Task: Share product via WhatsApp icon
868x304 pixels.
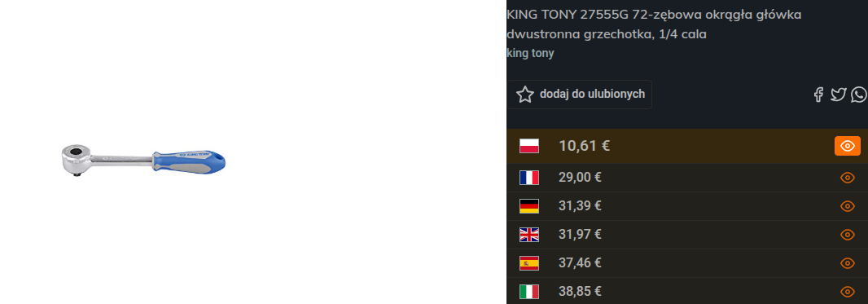Action: coord(860,95)
